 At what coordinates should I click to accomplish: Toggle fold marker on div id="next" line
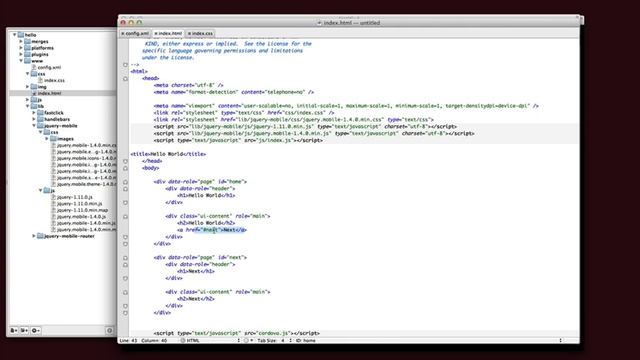(125, 258)
